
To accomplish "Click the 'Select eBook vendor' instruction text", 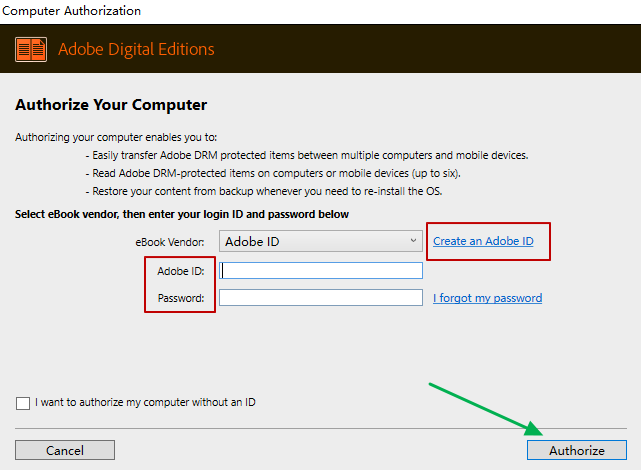I will click(x=182, y=214).
